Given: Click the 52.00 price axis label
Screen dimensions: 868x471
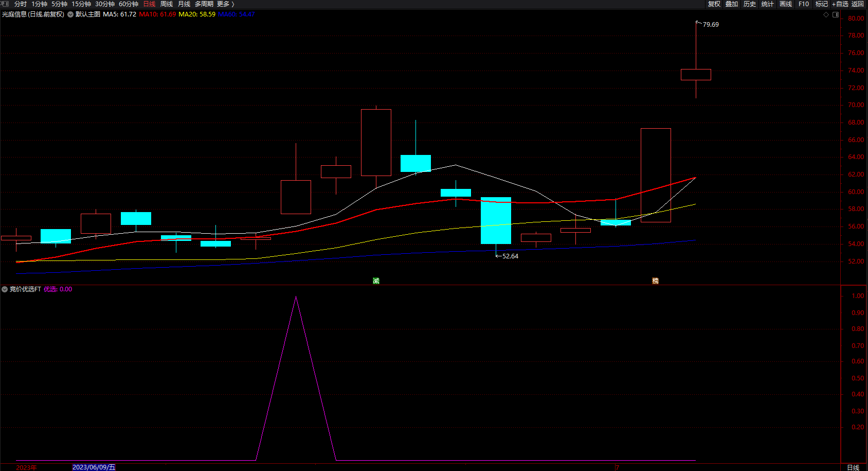Looking at the screenshot, I should point(856,261).
